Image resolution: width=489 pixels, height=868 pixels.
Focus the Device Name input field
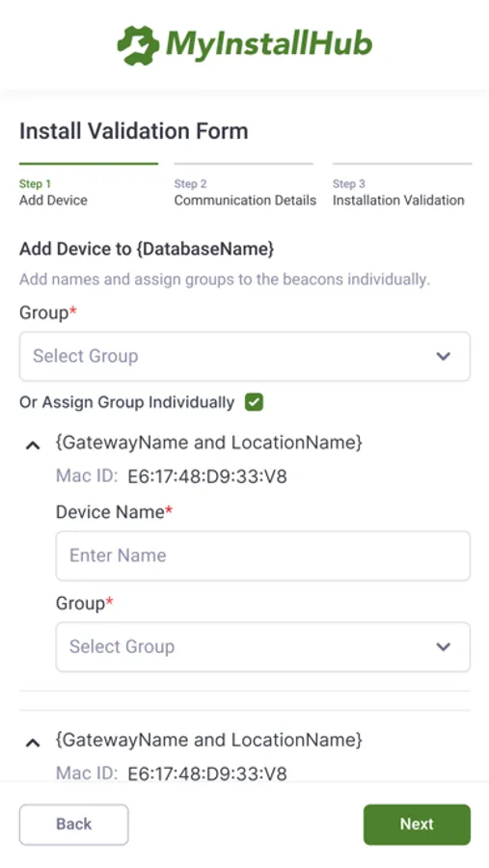(263, 556)
